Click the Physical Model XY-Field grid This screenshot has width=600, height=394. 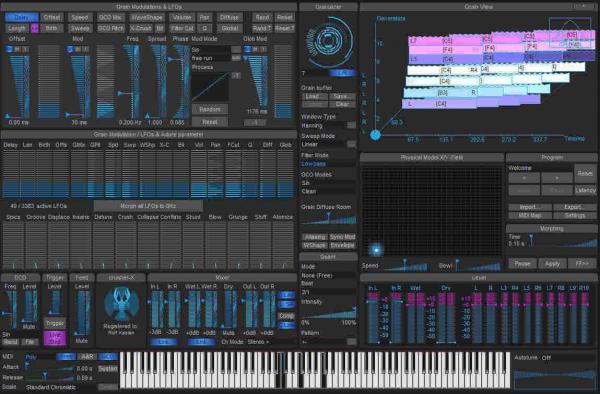point(432,210)
